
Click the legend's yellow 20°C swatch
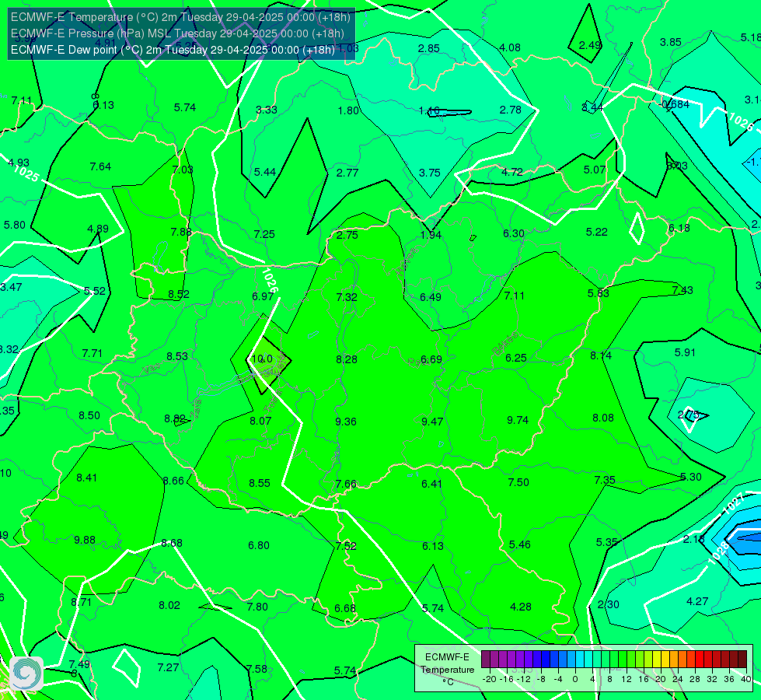tap(657, 660)
